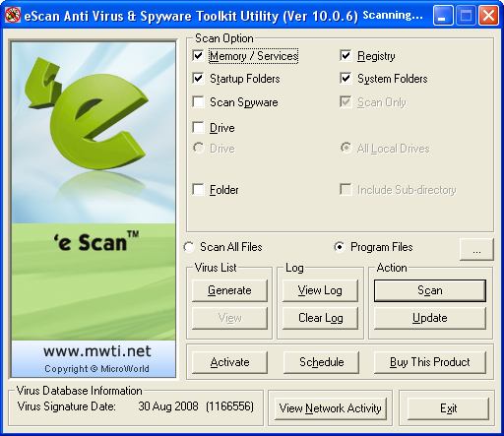Click the Generate virus list button
The image size is (504, 436).
[x=229, y=290]
